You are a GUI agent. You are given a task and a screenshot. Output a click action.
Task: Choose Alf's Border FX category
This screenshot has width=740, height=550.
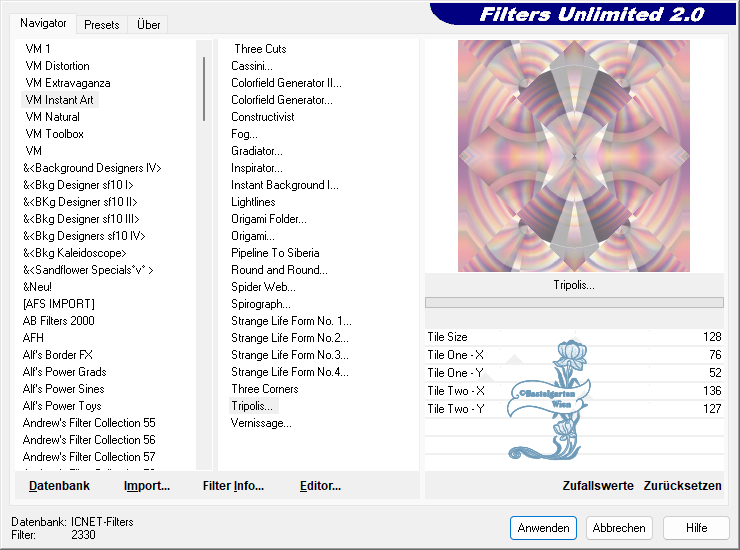[x=58, y=355]
